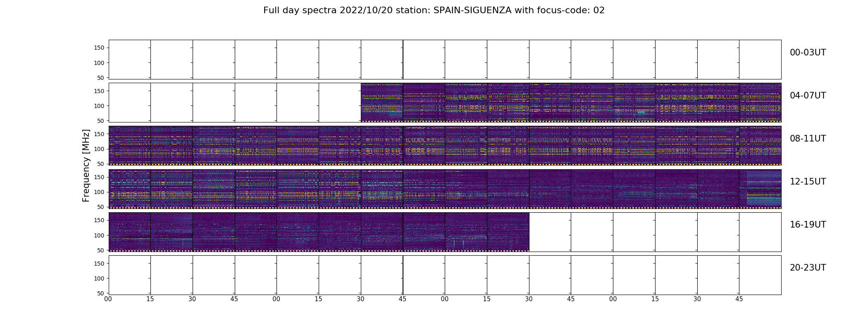Click the 50 tick in the 16-19UT row
The image size is (868, 331).
(x=101, y=250)
